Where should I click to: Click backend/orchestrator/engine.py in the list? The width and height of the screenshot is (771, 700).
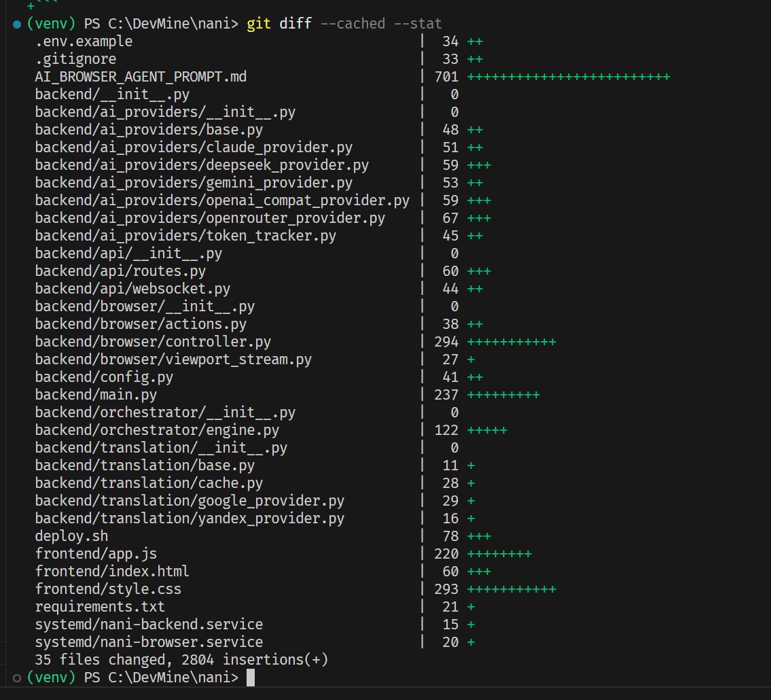(157, 430)
